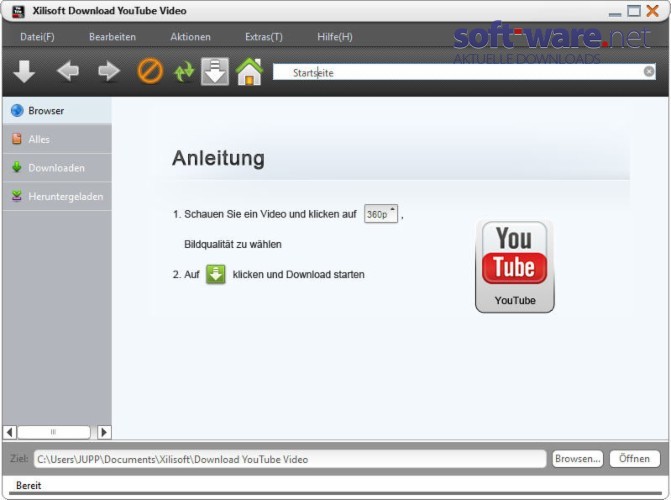Clear the address bar with X icon
Image resolution: width=671 pixels, height=500 pixels.
[x=649, y=71]
